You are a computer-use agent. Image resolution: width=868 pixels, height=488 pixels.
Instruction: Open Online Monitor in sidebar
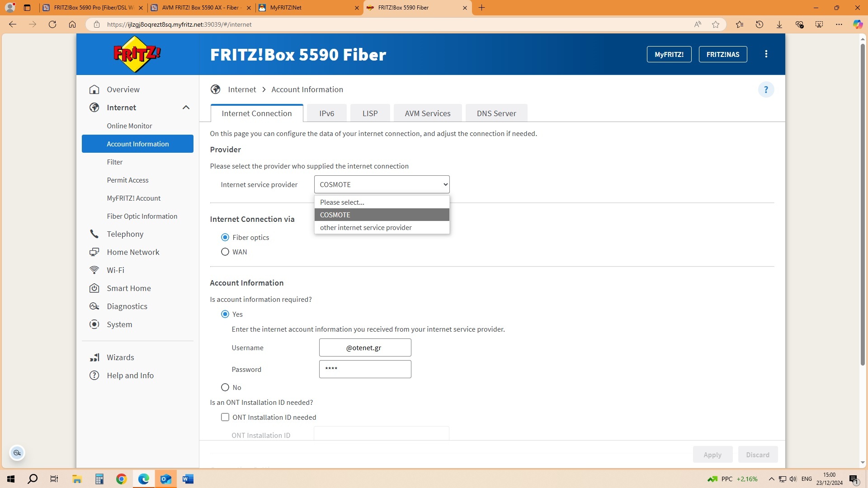point(137,126)
